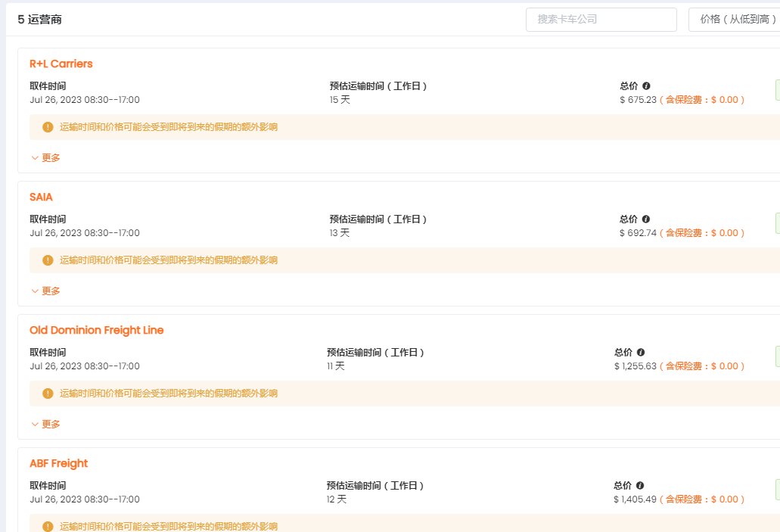Click the info icon beside R+L Carriers 总价

pos(646,86)
